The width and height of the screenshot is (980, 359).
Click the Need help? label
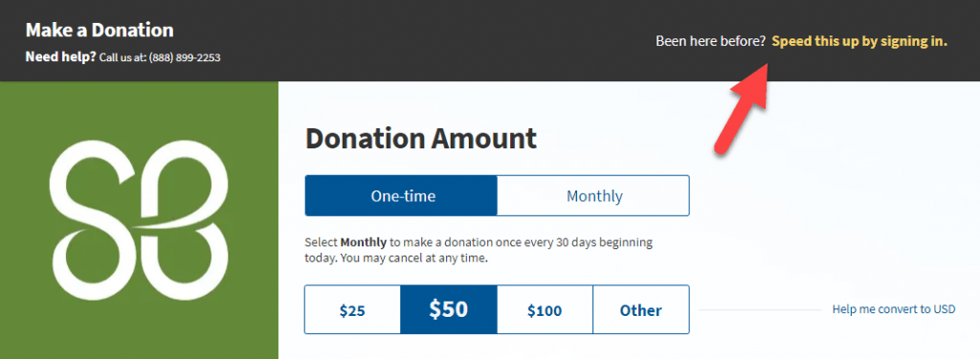60,56
